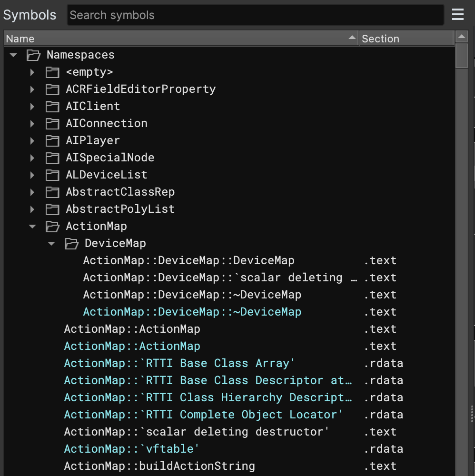Click the Namespaces open folder icon
The height and width of the screenshot is (476, 475).
pyautogui.click(x=33, y=55)
